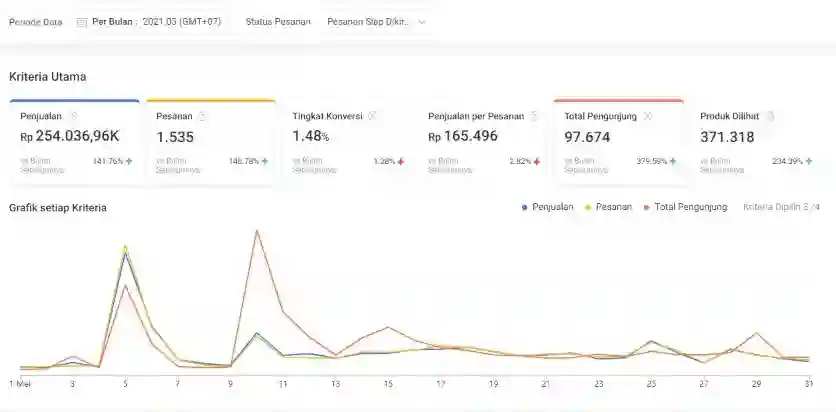Click the Pesanan legend yellow dot
The width and height of the screenshot is (836, 412).
point(588,207)
